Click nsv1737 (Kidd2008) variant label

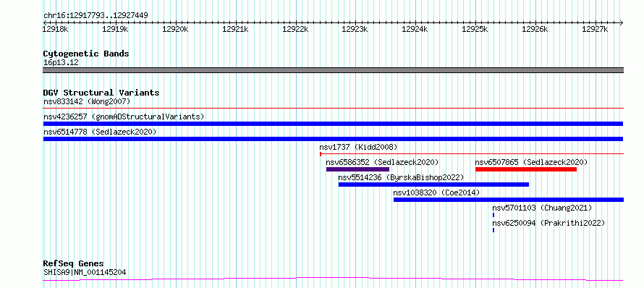coord(359,147)
